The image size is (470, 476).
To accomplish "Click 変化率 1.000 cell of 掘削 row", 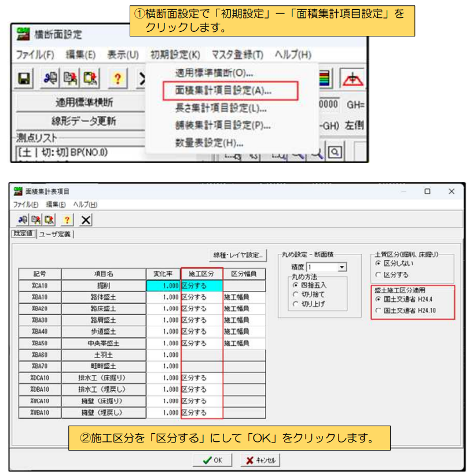I will click(163, 286).
